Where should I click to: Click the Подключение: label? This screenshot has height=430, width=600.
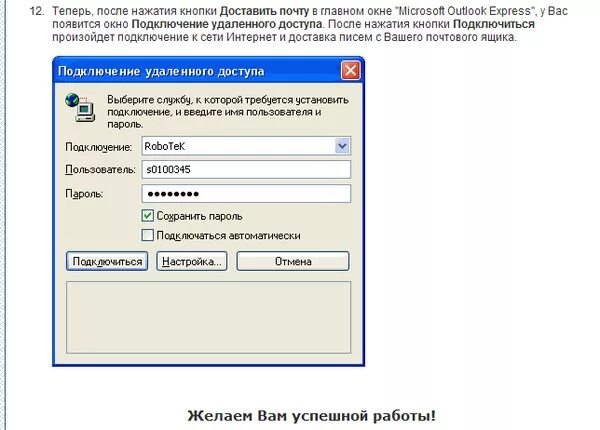click(x=98, y=147)
